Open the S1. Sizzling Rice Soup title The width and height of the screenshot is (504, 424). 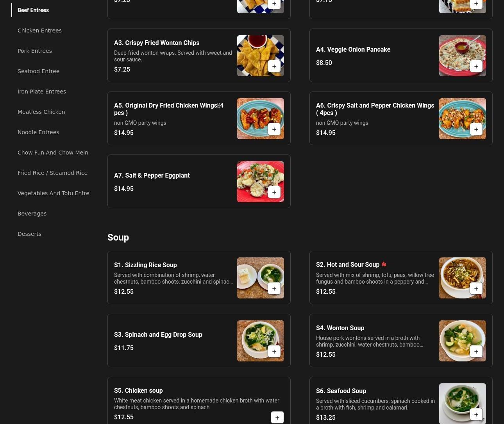tap(145, 265)
